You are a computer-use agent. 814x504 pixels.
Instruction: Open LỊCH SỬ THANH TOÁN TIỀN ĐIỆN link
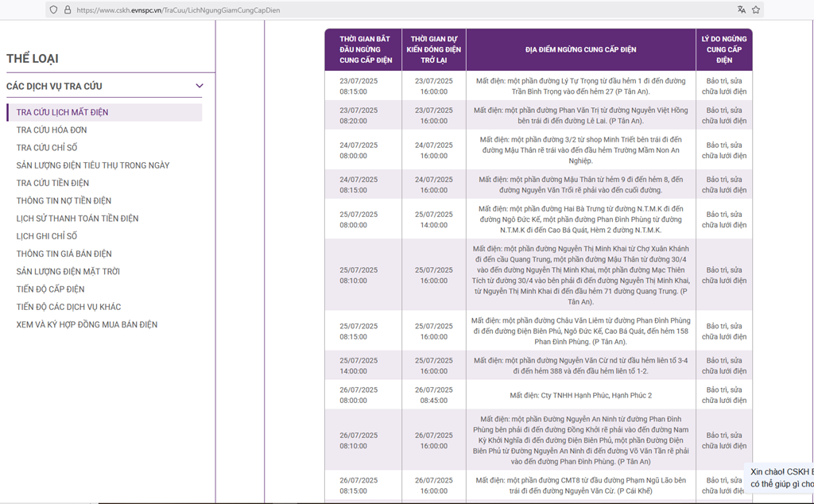tap(77, 218)
